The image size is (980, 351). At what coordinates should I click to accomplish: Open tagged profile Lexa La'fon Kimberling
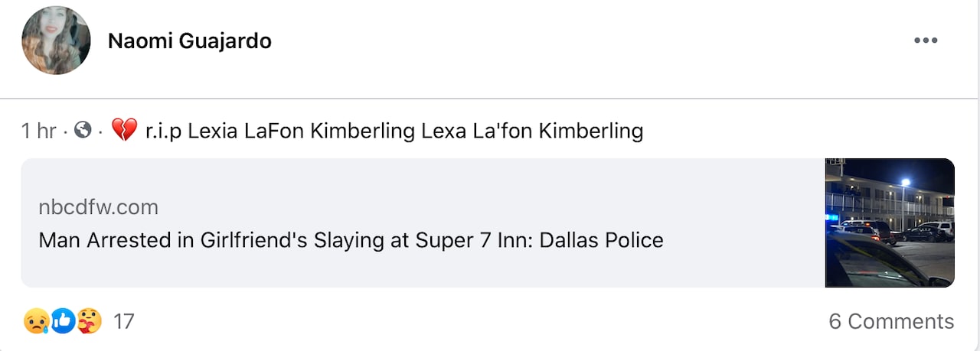tap(532, 131)
